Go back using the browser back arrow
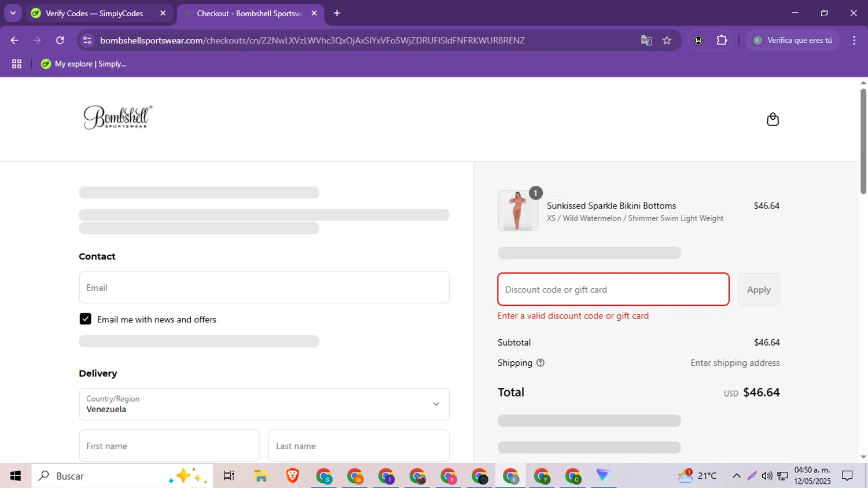 point(14,41)
